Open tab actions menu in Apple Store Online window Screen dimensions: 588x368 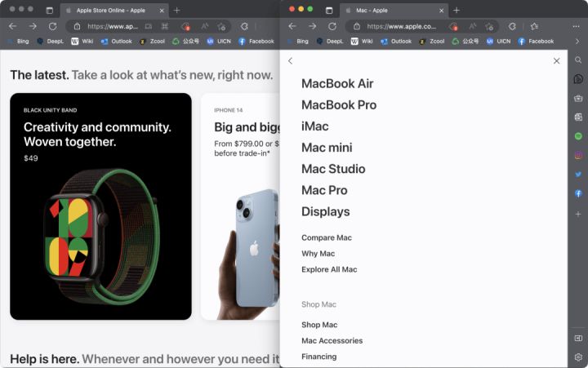point(50,10)
